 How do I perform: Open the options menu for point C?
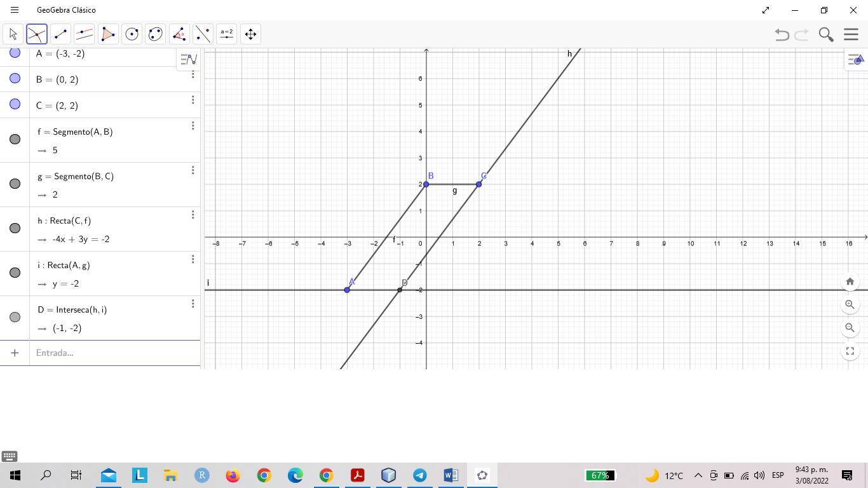[193, 100]
